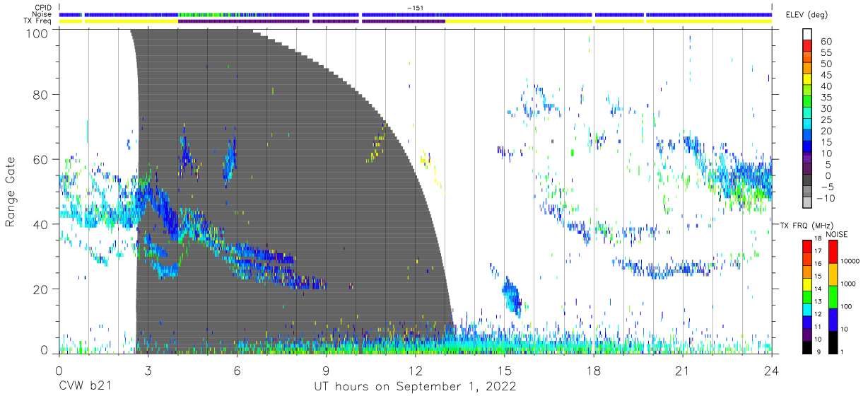Image resolution: width=868 pixels, height=401 pixels.
Task: Click the 80 tick label on the Range Gate axis
Action: tap(42, 95)
